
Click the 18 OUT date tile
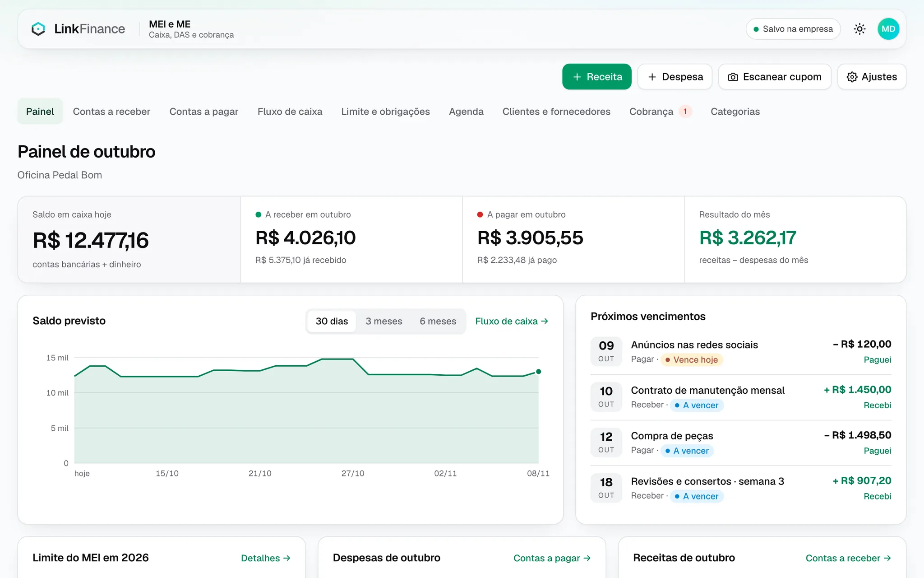(x=606, y=488)
